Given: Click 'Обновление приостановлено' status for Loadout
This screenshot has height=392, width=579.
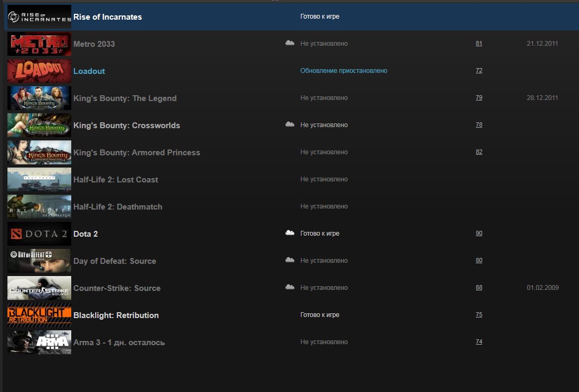Looking at the screenshot, I should pyautogui.click(x=343, y=71).
